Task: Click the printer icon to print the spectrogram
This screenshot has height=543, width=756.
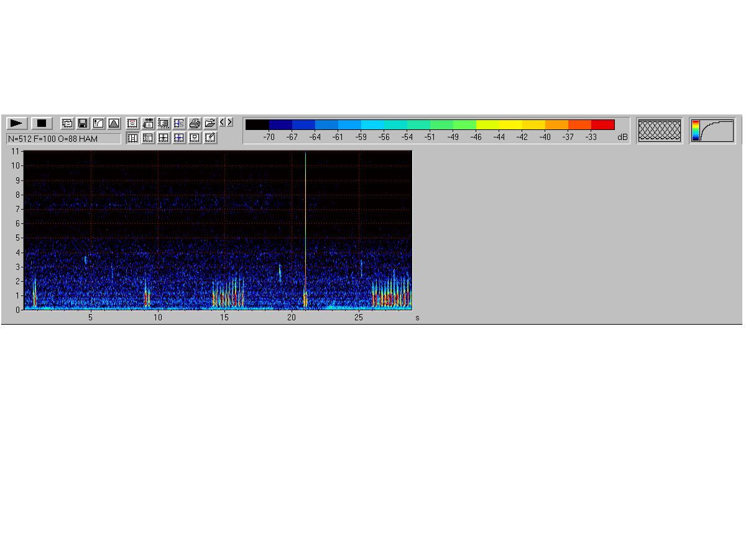Action: (x=195, y=123)
